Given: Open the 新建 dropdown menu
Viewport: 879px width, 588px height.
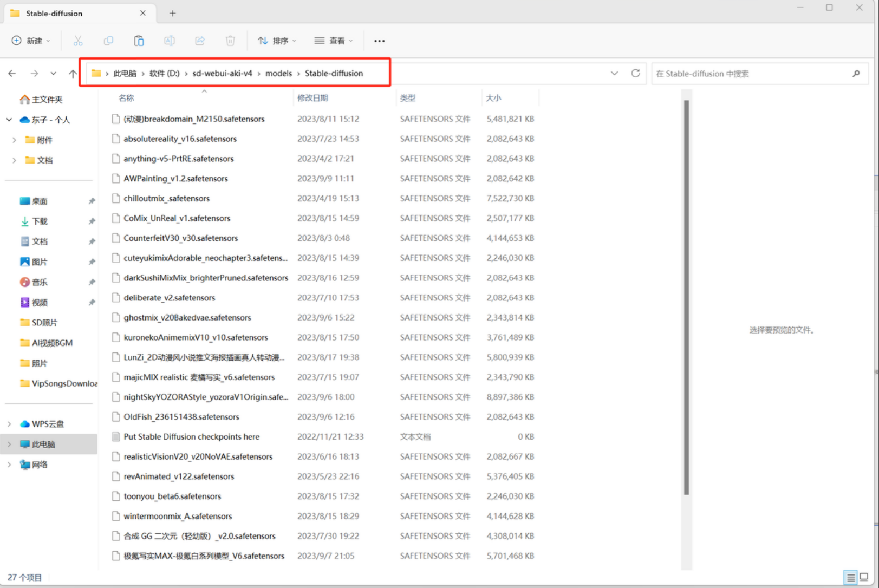Looking at the screenshot, I should click(31, 41).
